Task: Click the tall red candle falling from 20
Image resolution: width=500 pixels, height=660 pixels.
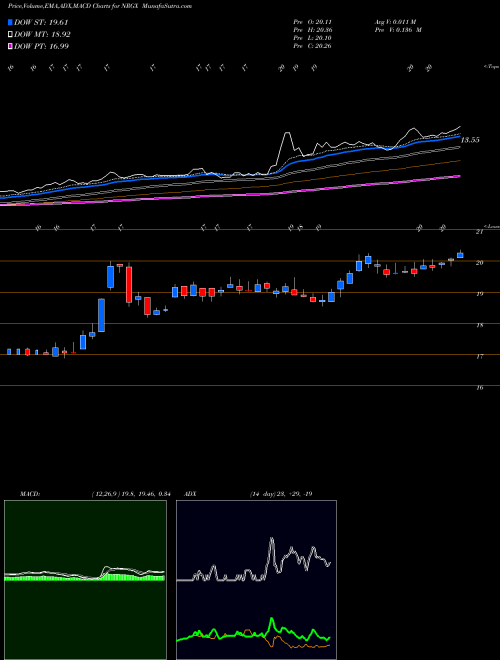Action: click(x=129, y=284)
